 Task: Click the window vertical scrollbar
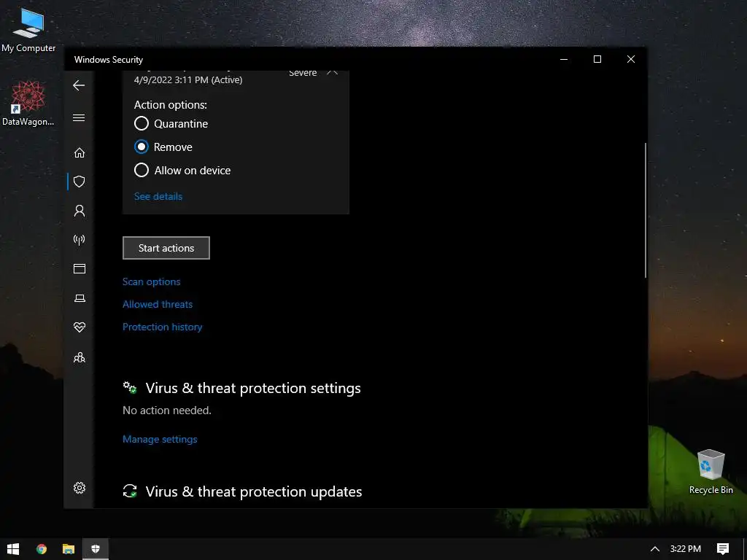coord(646,210)
